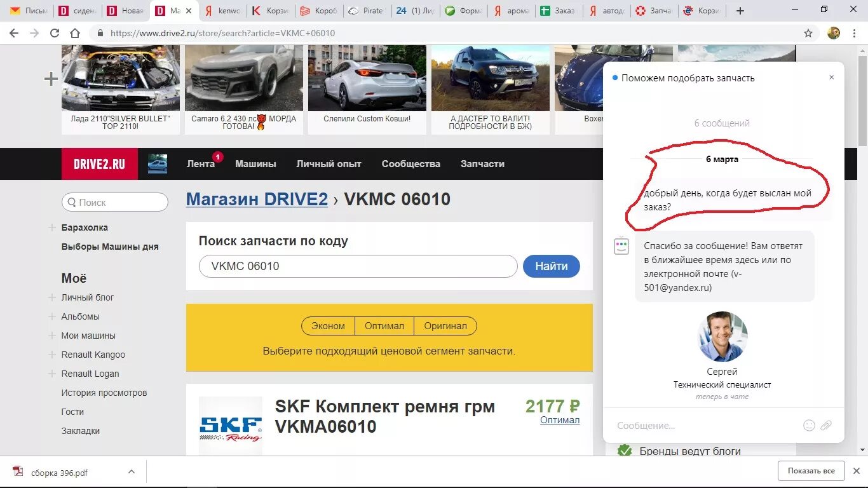Open the А Дастер то валит post
This screenshot has width=868, height=488.
(491, 90)
